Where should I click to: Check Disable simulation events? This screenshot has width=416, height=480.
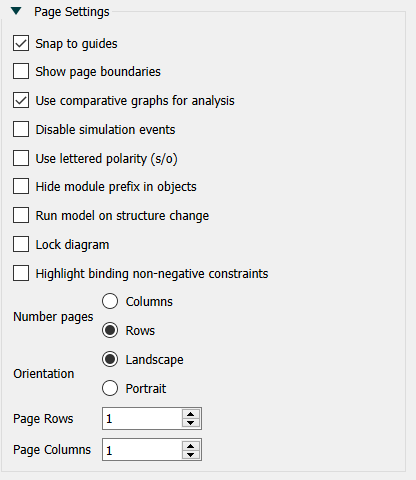click(21, 129)
